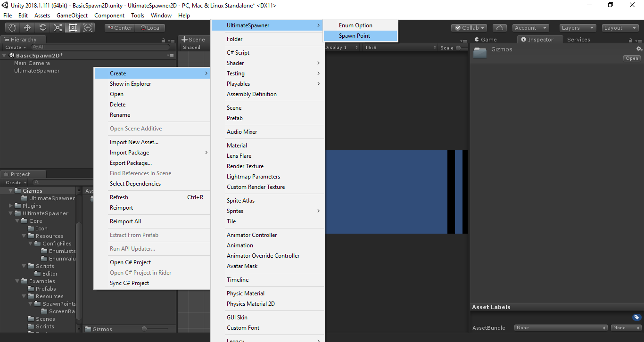The height and width of the screenshot is (342, 644).
Task: Click the Hierarchy search field
Action: tap(100, 47)
